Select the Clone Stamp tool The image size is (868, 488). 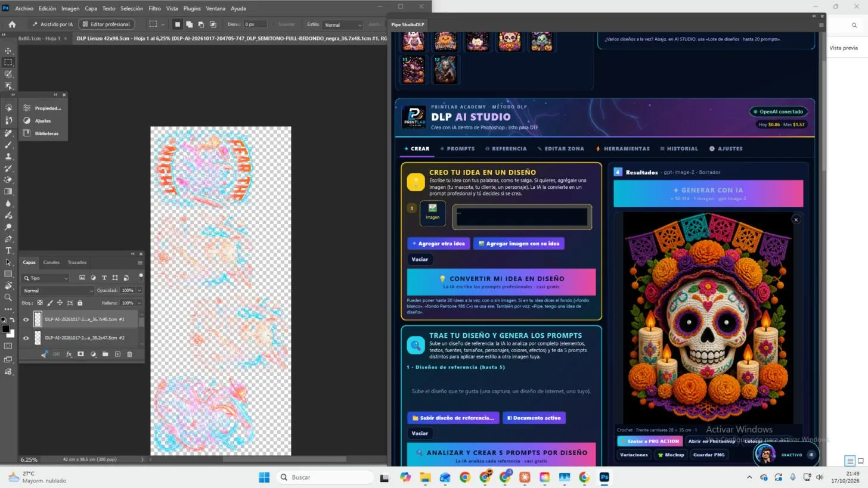coord(8,157)
